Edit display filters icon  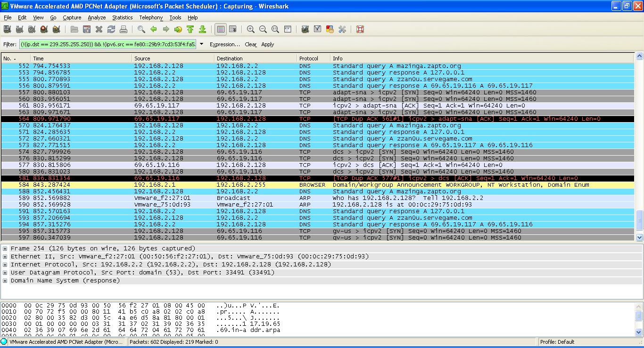tap(318, 29)
